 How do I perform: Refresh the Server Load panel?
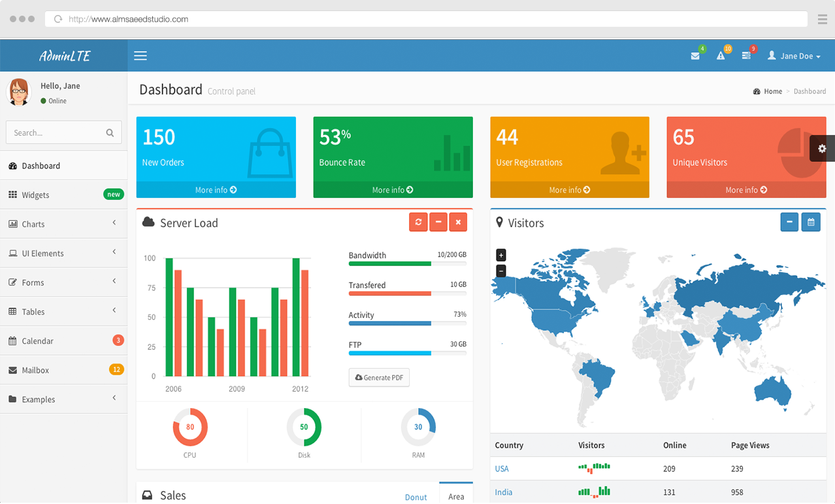pos(418,223)
